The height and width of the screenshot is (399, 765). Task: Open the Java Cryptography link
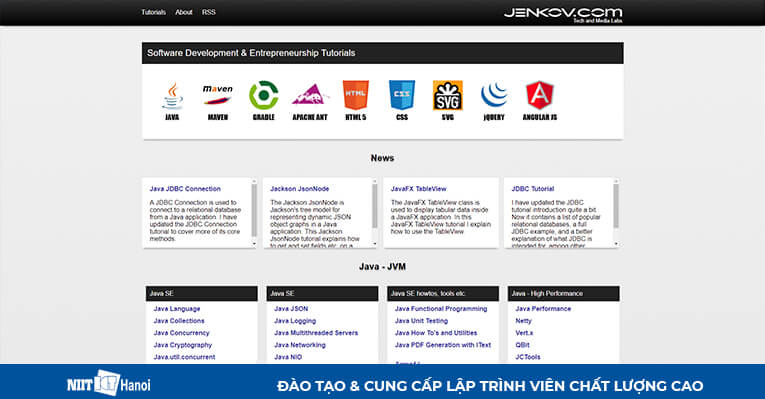pyautogui.click(x=183, y=345)
